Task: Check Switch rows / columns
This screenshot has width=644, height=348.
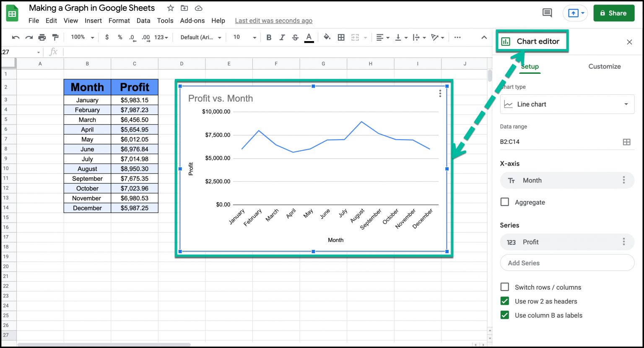Action: (504, 287)
